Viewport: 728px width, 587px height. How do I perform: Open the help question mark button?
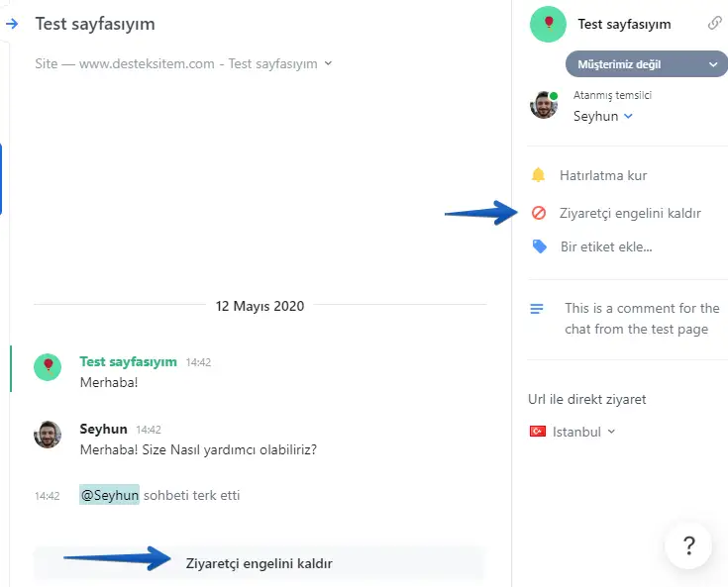688,544
